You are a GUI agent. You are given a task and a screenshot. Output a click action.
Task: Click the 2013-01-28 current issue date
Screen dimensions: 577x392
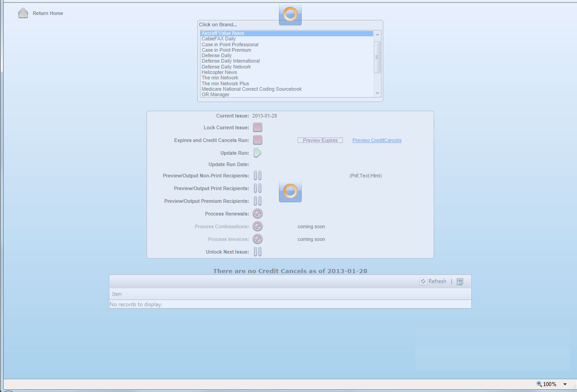point(264,116)
